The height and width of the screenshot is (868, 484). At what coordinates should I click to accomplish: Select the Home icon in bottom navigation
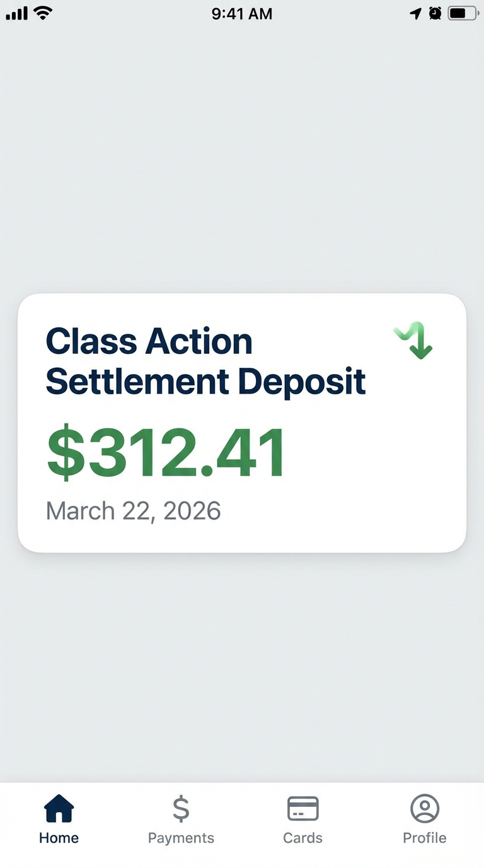(x=59, y=808)
